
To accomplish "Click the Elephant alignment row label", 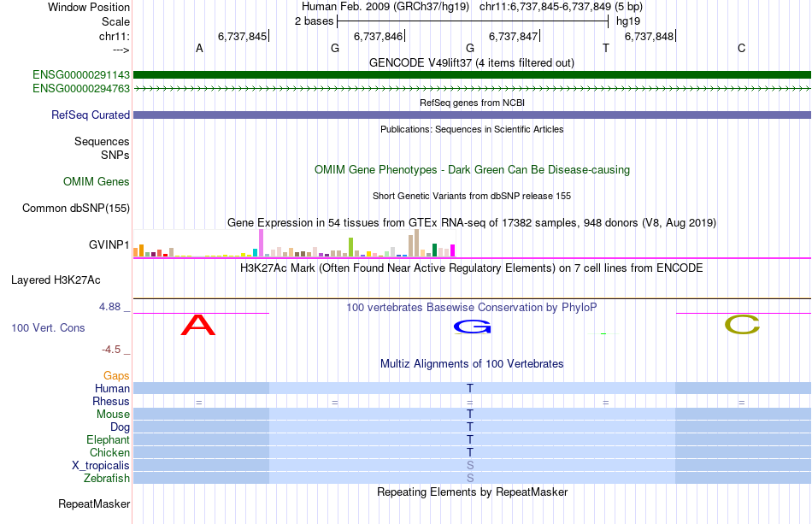I will 108,439.
